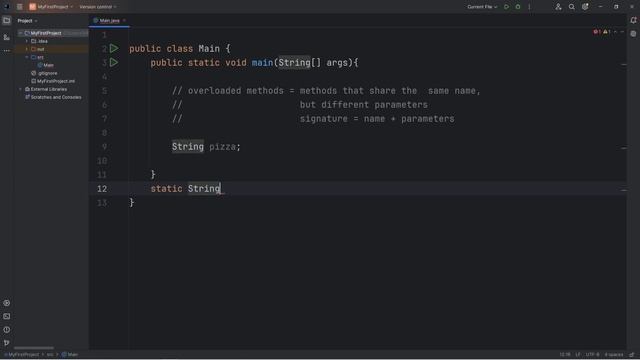Open the Project tool window icon

click(7, 20)
